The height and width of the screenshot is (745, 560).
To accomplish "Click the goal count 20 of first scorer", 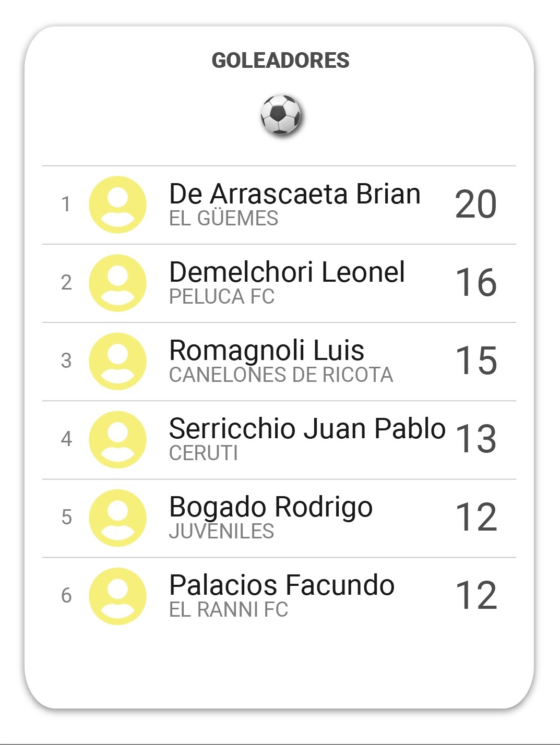I will pyautogui.click(x=475, y=204).
